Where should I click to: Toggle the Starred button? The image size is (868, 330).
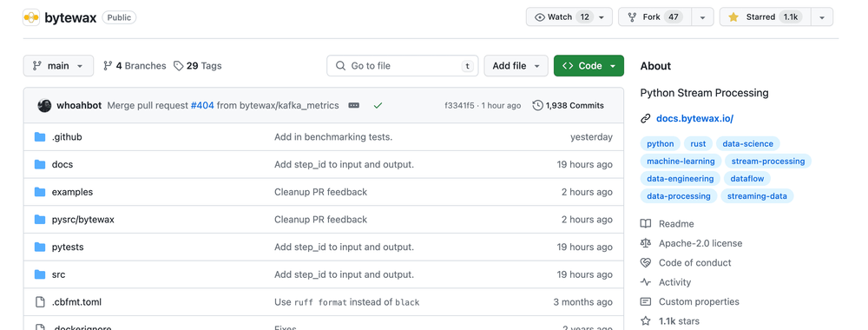pos(765,17)
